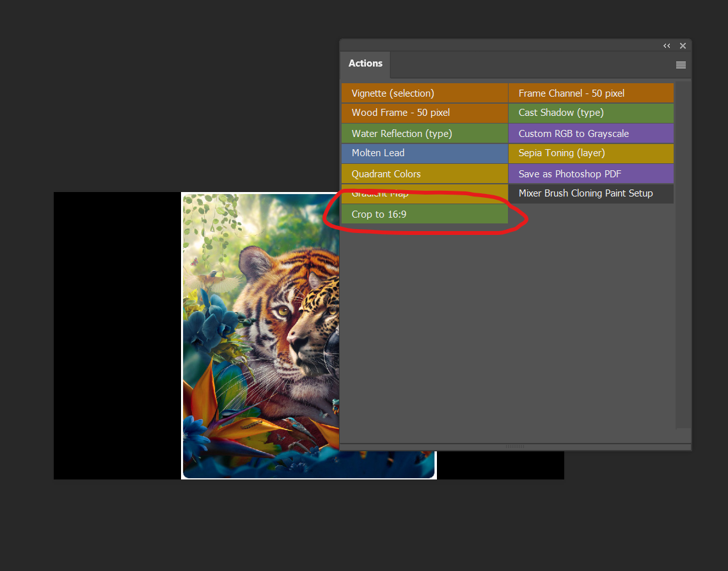Run the Crop to 16:9 action
Viewport: 728px width, 571px height.
coord(424,214)
